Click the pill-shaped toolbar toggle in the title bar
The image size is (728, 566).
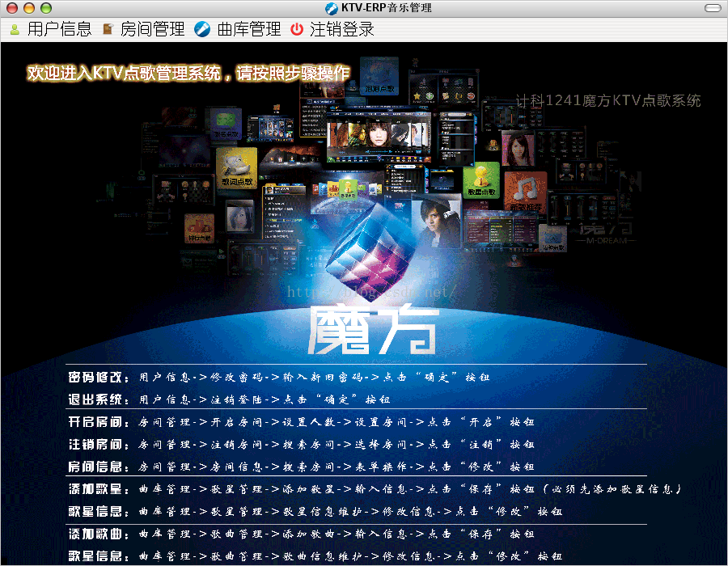pos(713,8)
